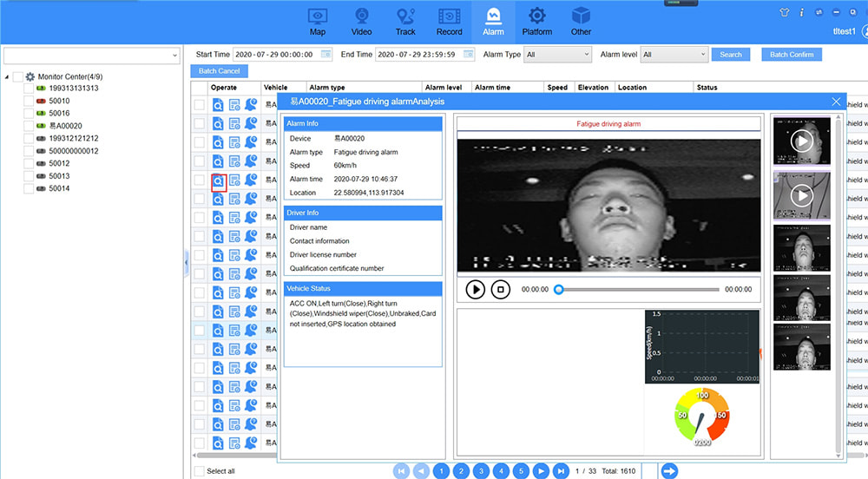Open the Alarm level dropdown
Viewport: 868px width, 479px height.
(674, 54)
